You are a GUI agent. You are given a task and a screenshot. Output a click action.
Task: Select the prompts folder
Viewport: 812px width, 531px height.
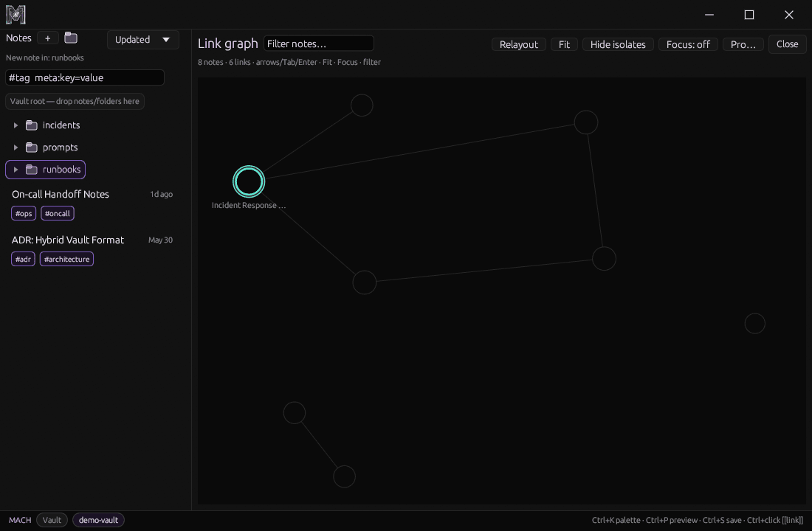pyautogui.click(x=60, y=147)
